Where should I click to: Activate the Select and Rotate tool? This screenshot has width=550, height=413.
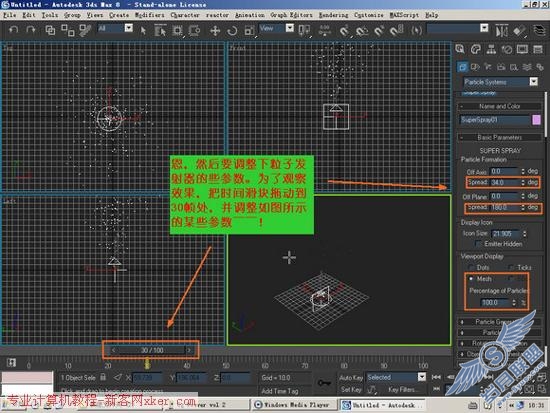click(x=232, y=31)
